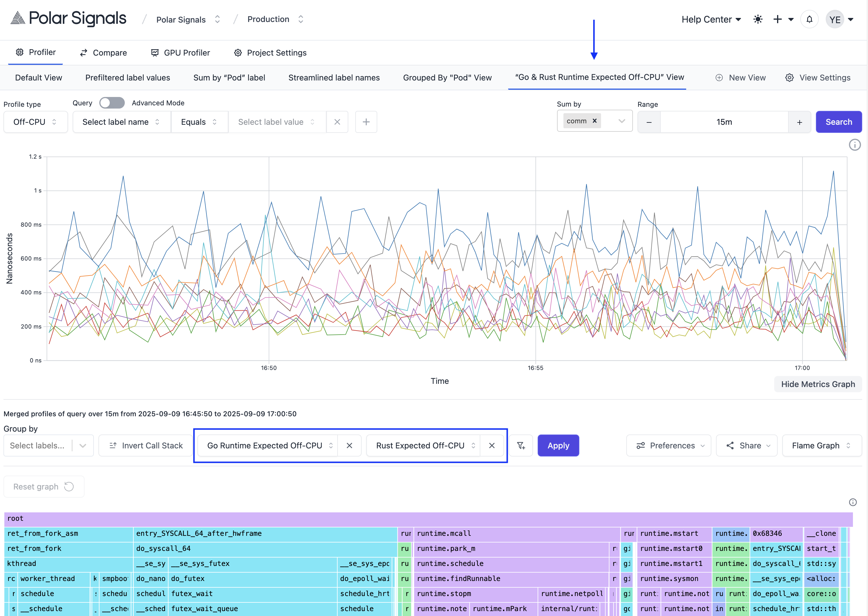This screenshot has width=868, height=616.
Task: Toggle Advanced Mode query switch
Action: [112, 103]
